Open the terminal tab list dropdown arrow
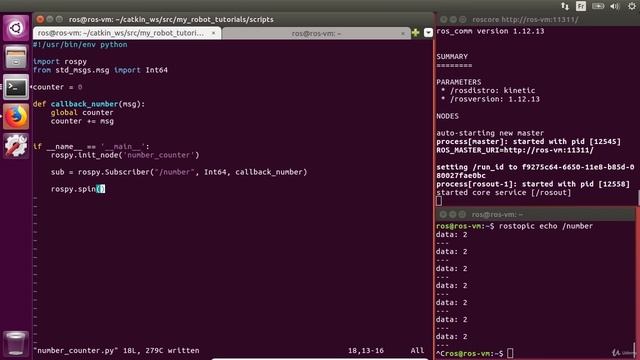The image size is (640, 360). click(428, 33)
